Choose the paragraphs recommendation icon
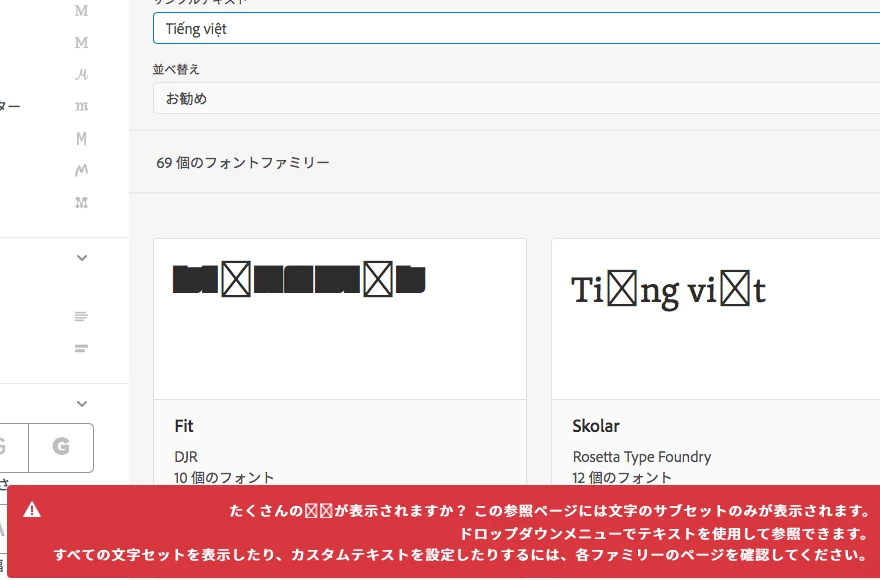This screenshot has width=880, height=580. 81,317
